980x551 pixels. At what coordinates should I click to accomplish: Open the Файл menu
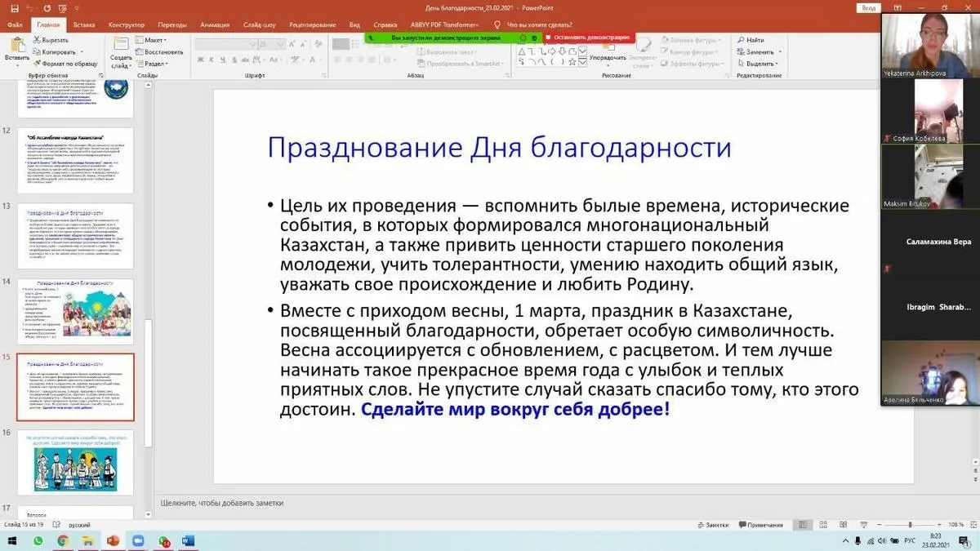pos(15,24)
